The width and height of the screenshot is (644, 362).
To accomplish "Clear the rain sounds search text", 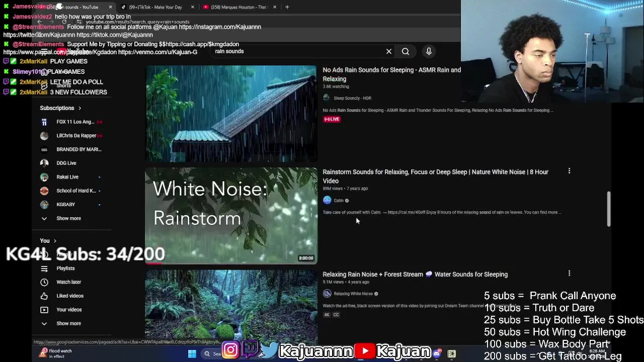I will (389, 51).
